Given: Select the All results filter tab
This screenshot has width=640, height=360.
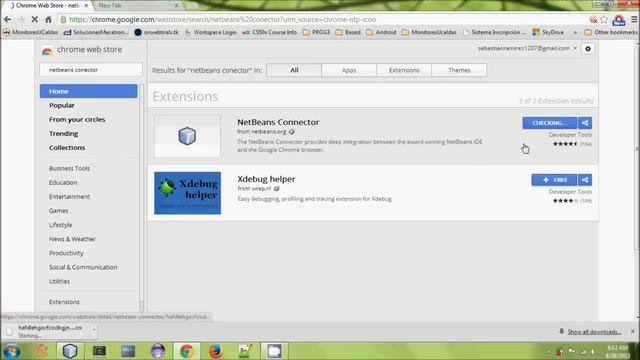Looking at the screenshot, I should tap(294, 70).
